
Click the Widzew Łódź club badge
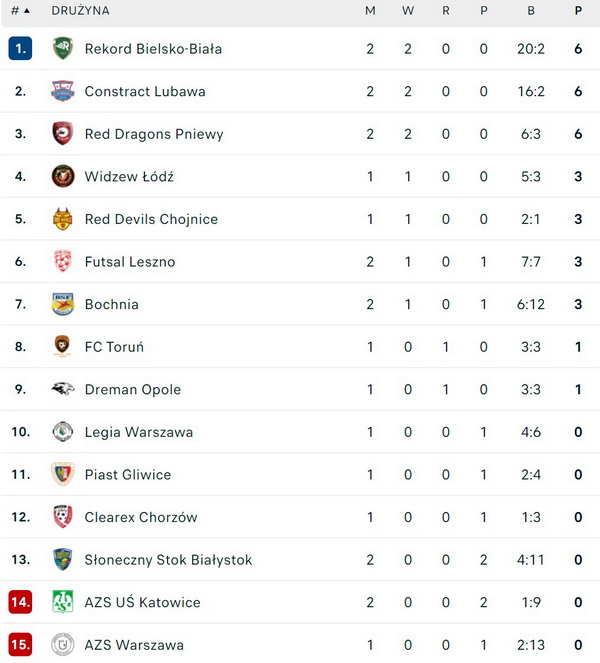click(x=63, y=176)
